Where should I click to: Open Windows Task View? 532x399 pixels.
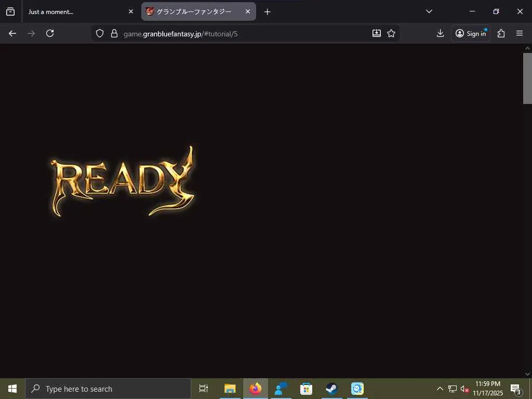tap(204, 389)
